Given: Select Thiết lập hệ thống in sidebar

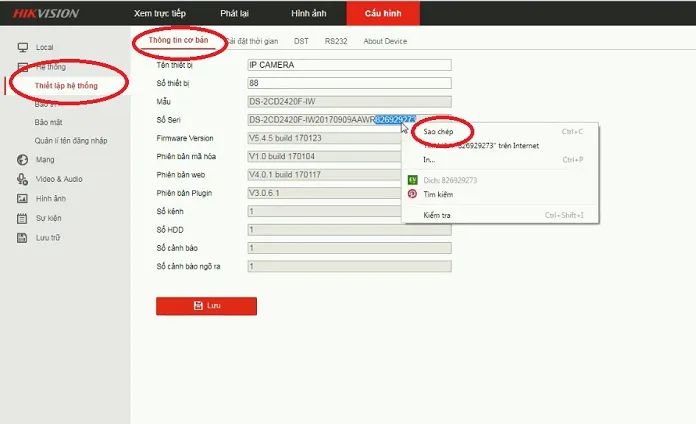Looking at the screenshot, I should [x=66, y=85].
